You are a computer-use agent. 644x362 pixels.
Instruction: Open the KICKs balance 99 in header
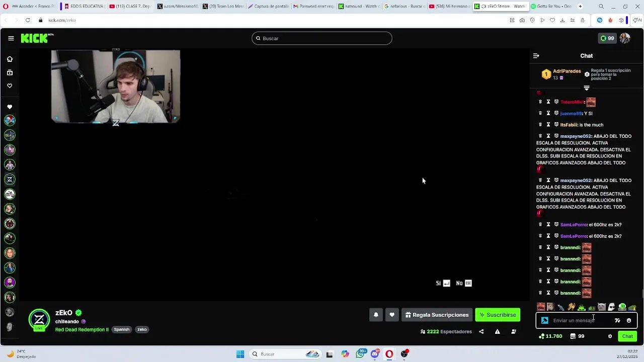tap(607, 38)
